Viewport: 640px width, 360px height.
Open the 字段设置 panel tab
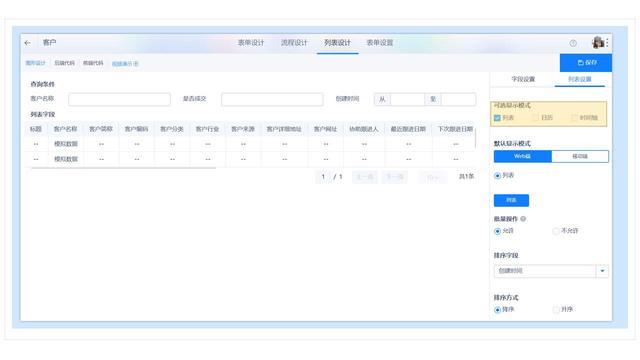523,79
